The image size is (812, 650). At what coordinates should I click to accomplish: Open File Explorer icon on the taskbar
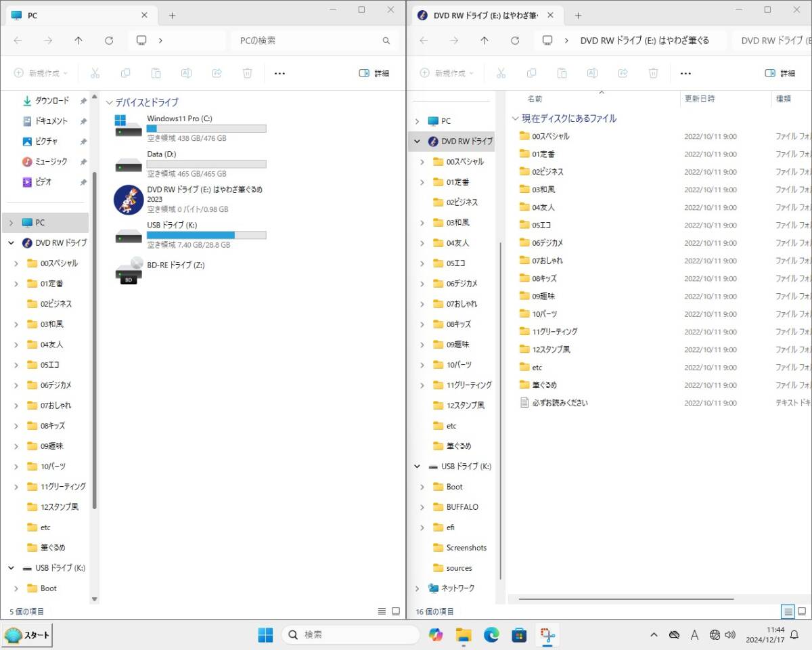click(464, 634)
